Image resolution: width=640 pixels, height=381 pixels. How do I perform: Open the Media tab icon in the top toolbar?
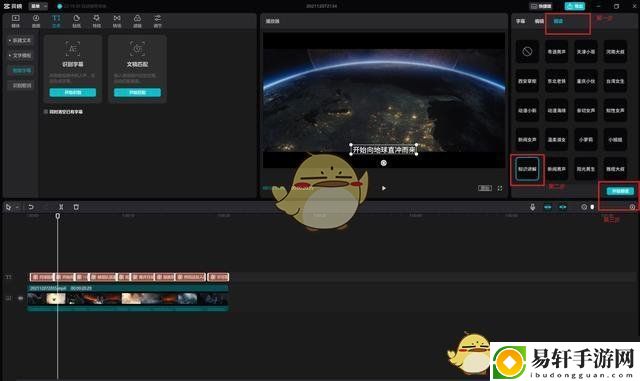coord(16,21)
